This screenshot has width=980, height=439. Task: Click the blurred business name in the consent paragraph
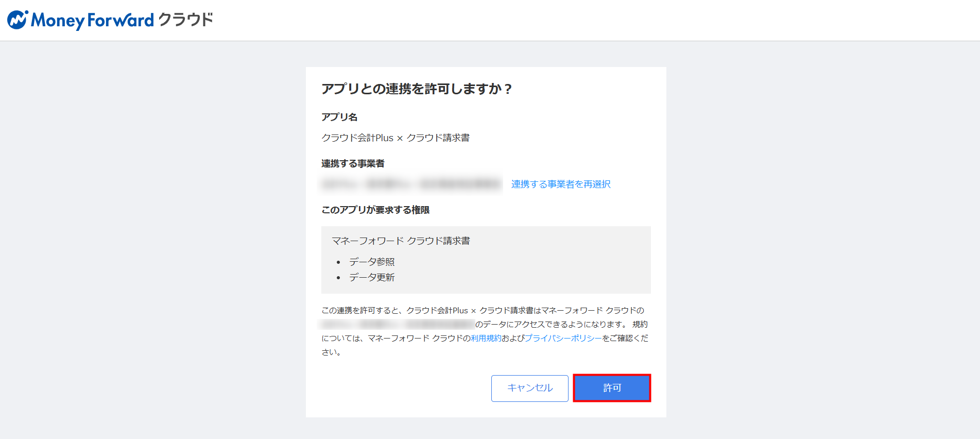397,325
